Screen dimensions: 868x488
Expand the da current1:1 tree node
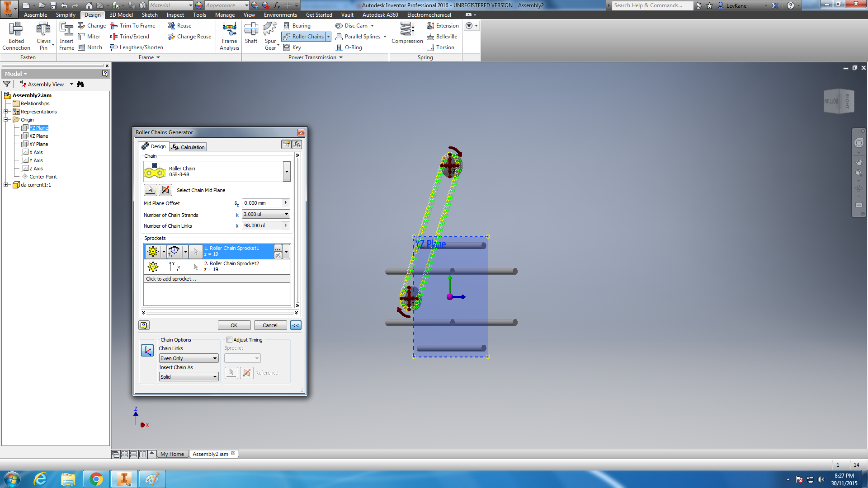pyautogui.click(x=6, y=185)
